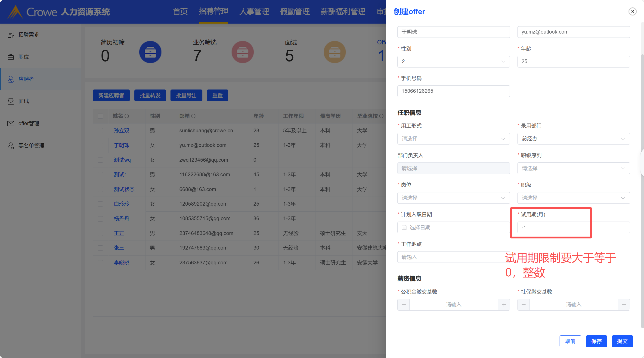Click the 职位 briefcase icon

click(x=10, y=57)
